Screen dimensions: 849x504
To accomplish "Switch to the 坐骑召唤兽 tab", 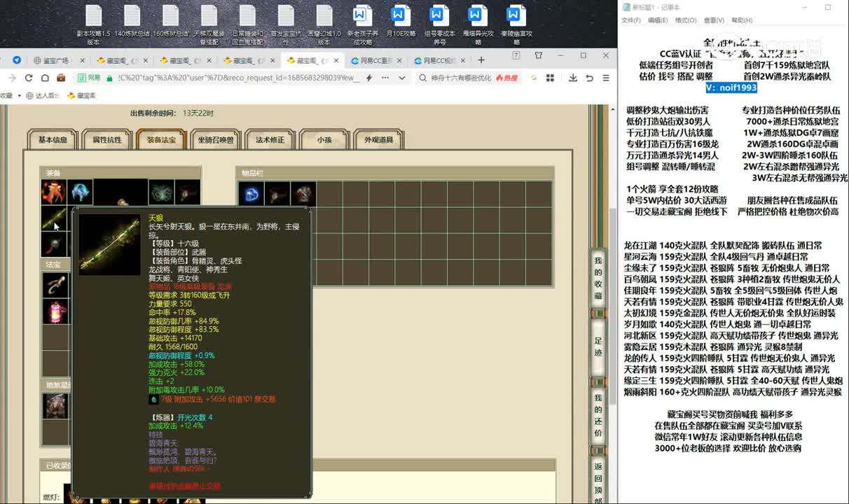I will point(215,139).
